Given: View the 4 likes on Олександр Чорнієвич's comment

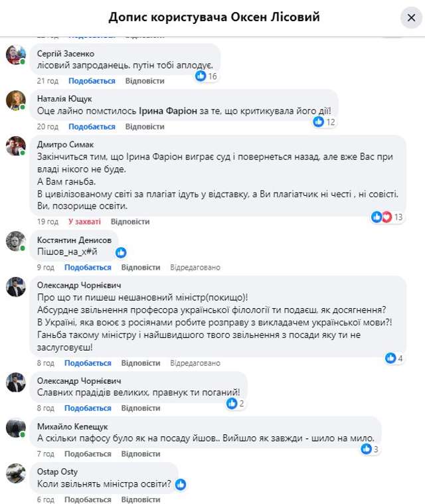Looking at the screenshot, I should 394,358.
